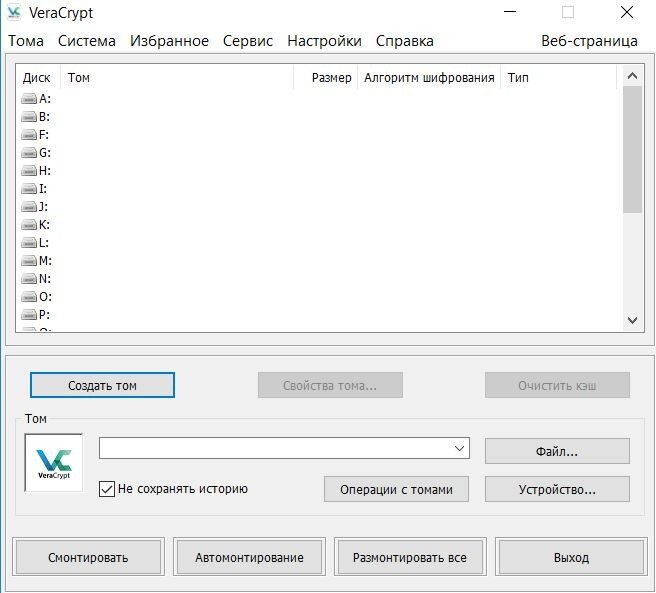Image resolution: width=656 pixels, height=593 pixels.
Task: Open the Веб-страница menu item
Action: point(589,41)
